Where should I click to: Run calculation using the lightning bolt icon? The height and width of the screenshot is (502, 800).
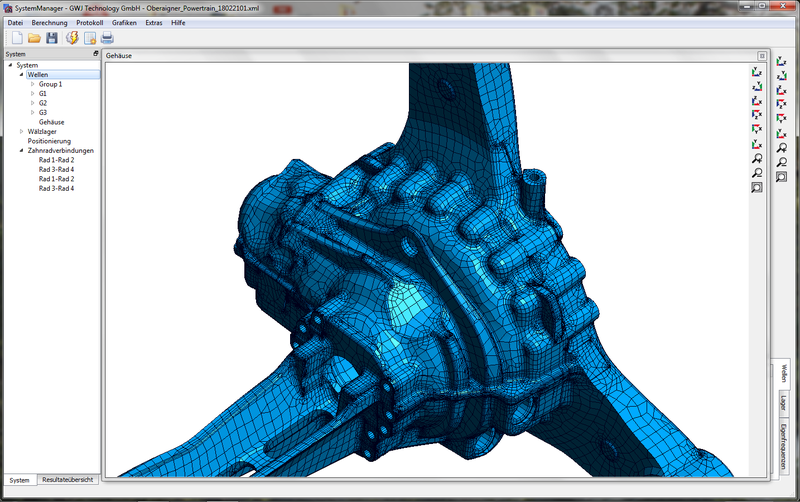click(72, 38)
